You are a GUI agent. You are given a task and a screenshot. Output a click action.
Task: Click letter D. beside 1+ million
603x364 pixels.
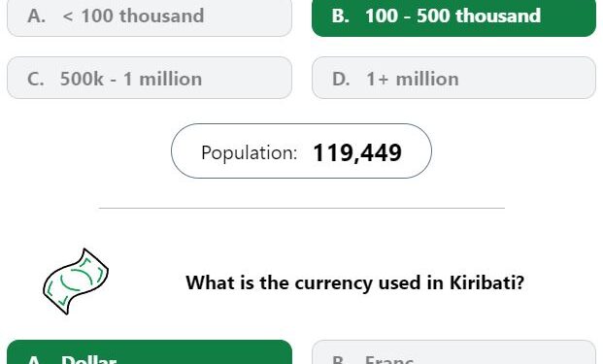coord(341,79)
